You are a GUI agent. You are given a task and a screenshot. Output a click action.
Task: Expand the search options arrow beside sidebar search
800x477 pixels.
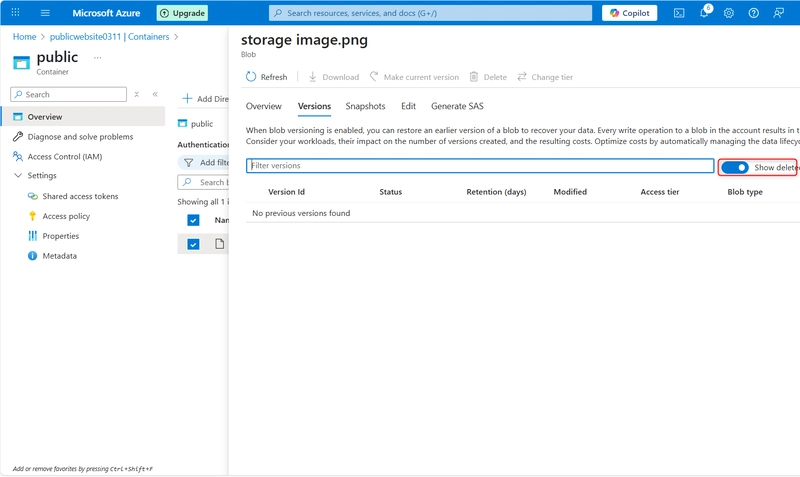pyautogui.click(x=137, y=94)
